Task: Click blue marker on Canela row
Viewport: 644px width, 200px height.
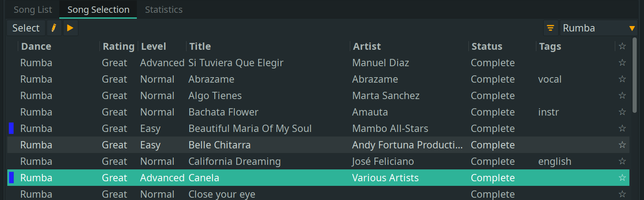Action: click(11, 178)
